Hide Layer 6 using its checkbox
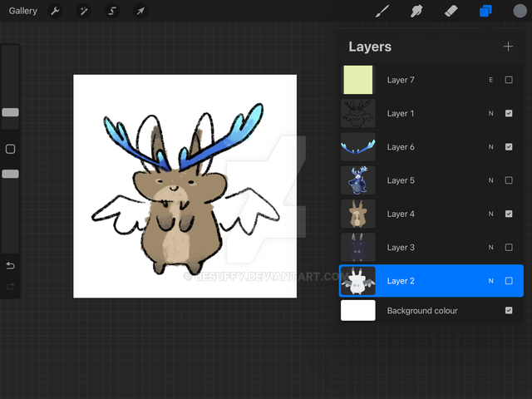The height and width of the screenshot is (399, 532). point(509,147)
